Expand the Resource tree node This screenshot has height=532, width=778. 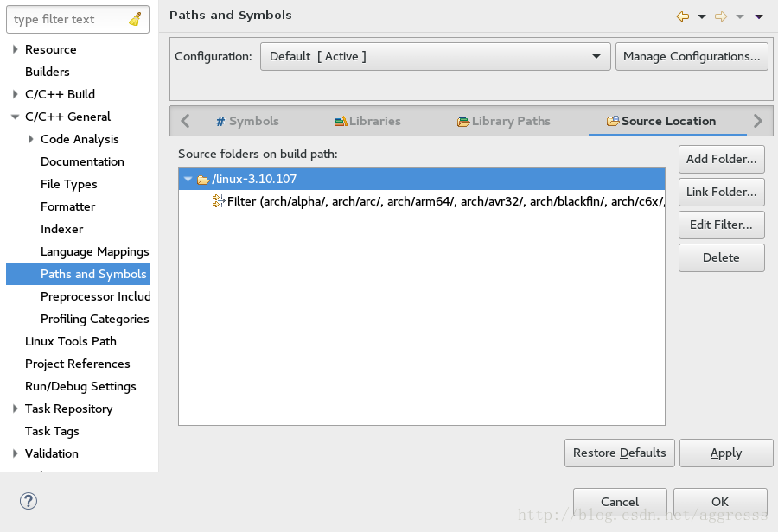click(x=15, y=49)
